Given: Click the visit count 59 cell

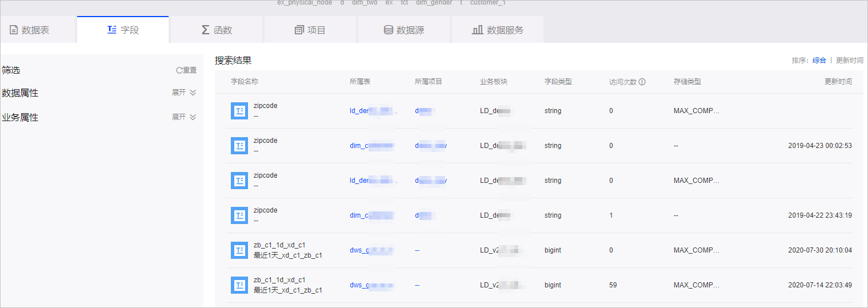Looking at the screenshot, I should (x=613, y=285).
